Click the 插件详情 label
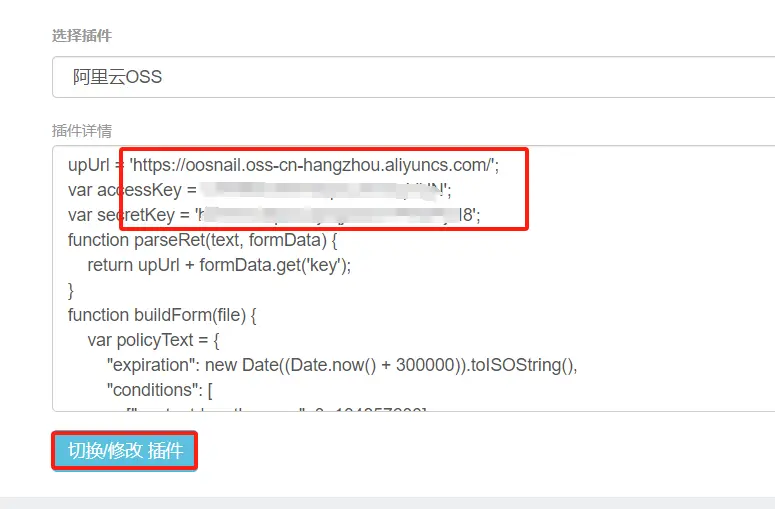This screenshot has height=509, width=775. pos(82,131)
